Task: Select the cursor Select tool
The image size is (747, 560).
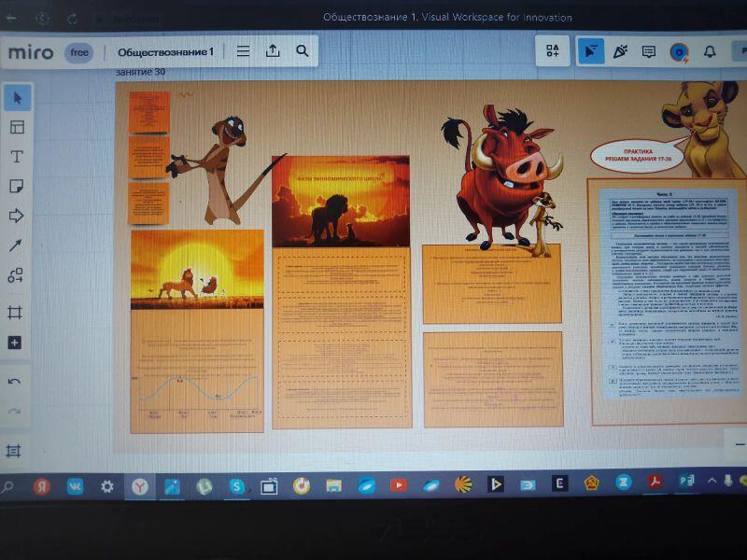Action: coord(17,98)
